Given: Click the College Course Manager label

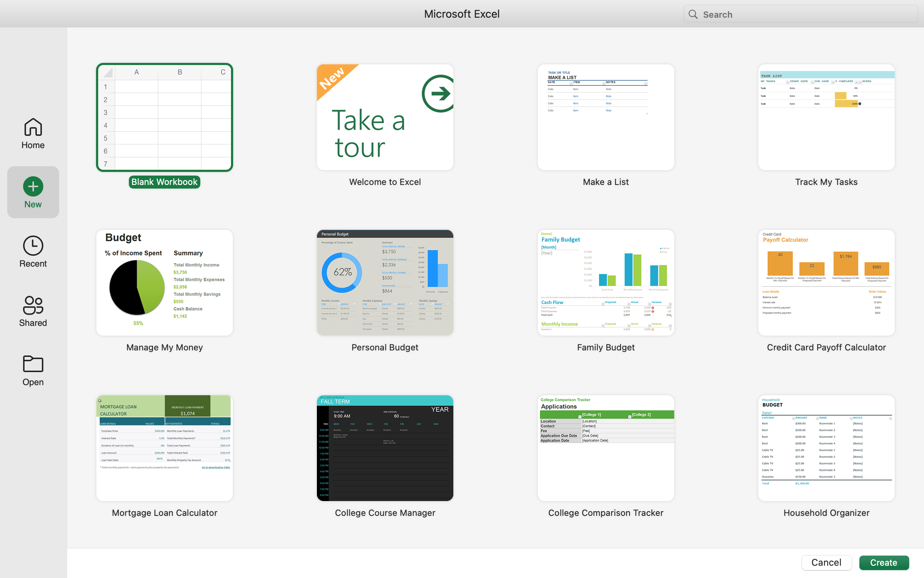Looking at the screenshot, I should (385, 513).
